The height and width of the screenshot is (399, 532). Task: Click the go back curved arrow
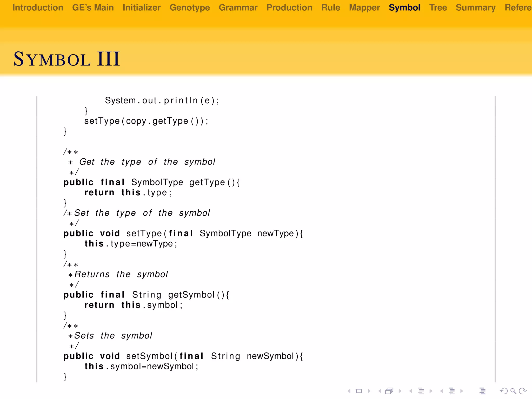tap(504, 391)
